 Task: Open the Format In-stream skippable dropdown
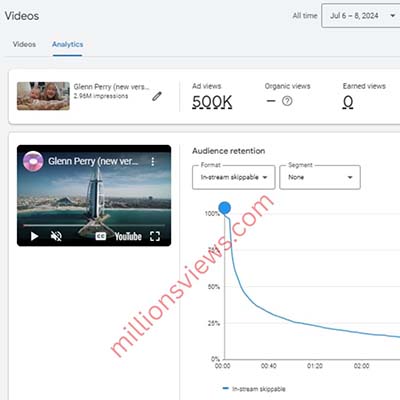[x=234, y=177]
